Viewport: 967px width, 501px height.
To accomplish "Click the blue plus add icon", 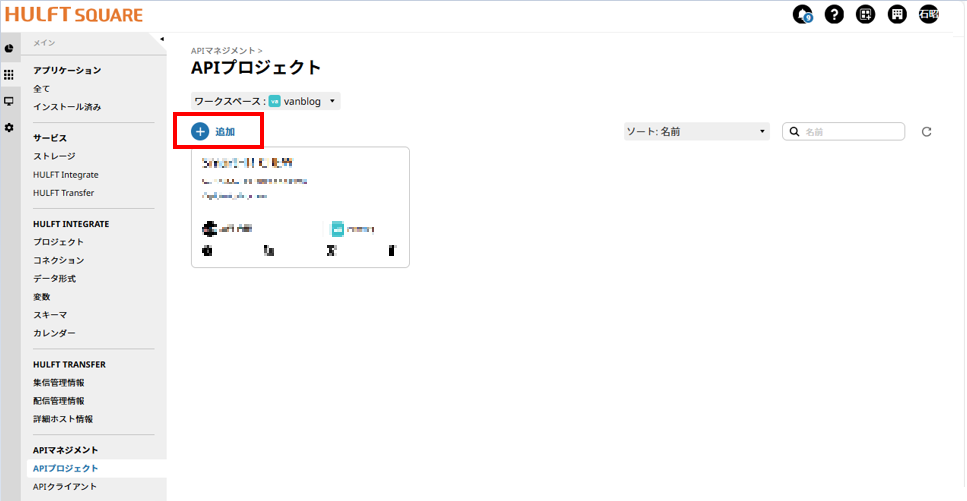I will 200,131.
